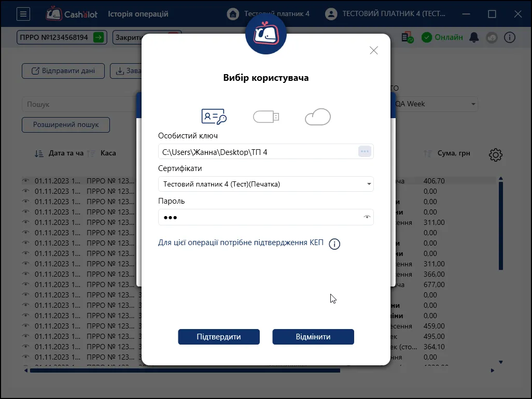View the 364,10 operation row eye icon
Viewport: 532px width, 399px height.
25,347
